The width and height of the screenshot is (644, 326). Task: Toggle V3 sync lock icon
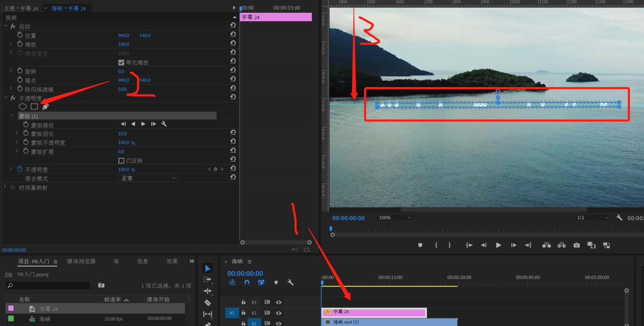coord(267,302)
